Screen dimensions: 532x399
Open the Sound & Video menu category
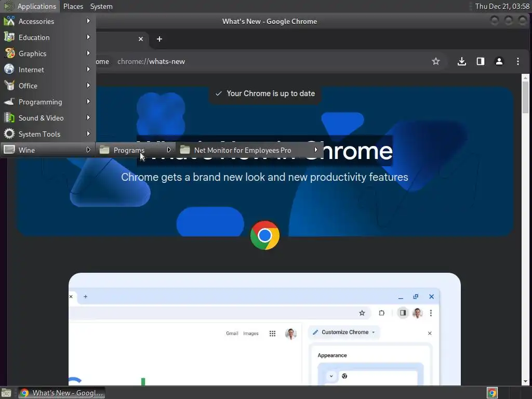coord(48,118)
